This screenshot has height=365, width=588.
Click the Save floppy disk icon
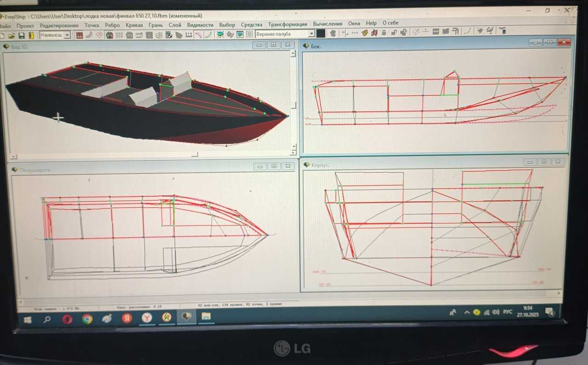21,35
